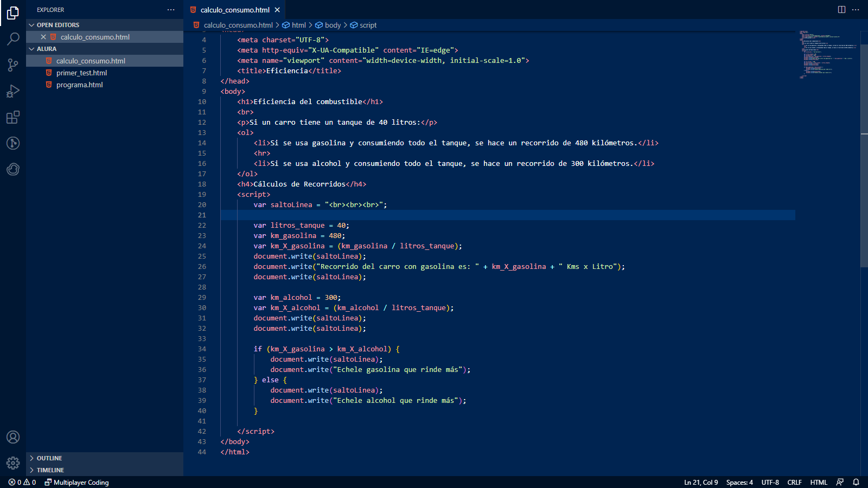
Task: Click the closing '</html>' tag on line 44
Action: (x=235, y=452)
